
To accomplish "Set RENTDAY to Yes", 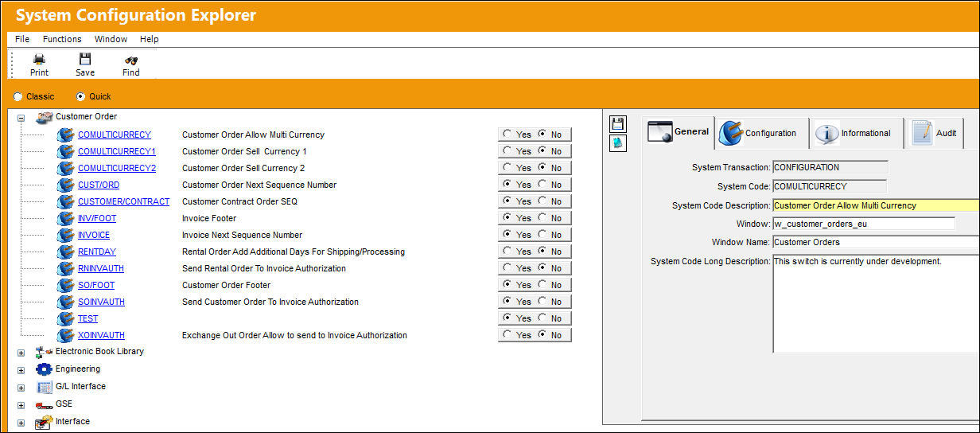I will pos(507,252).
